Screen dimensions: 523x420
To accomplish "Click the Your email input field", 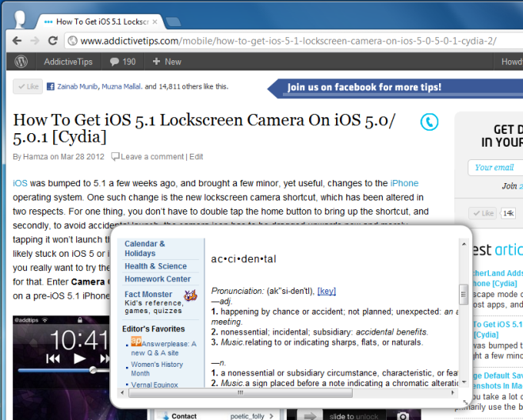I will (x=495, y=167).
